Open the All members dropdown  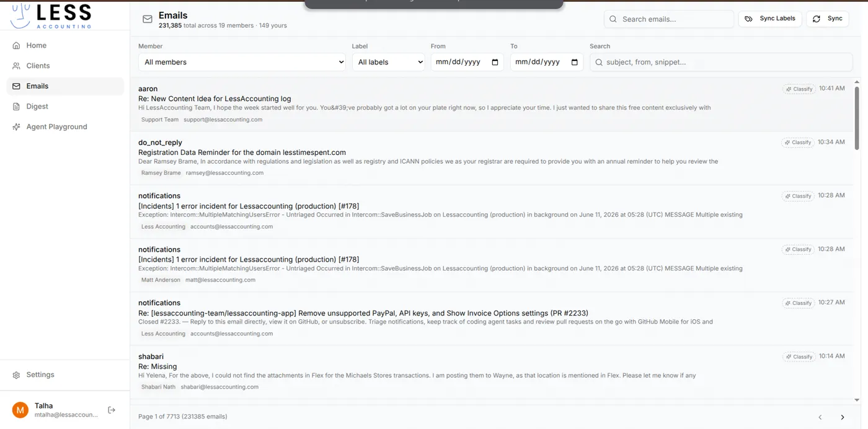[242, 62]
